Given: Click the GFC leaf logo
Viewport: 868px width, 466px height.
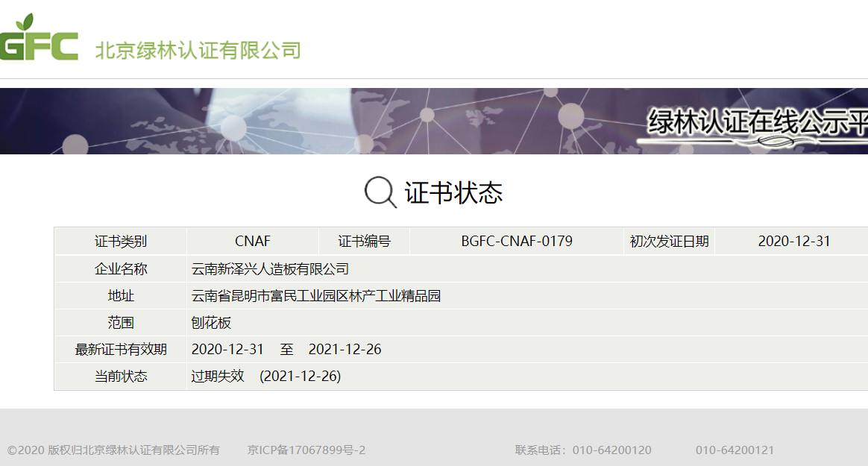Looking at the screenshot, I should pos(39,37).
